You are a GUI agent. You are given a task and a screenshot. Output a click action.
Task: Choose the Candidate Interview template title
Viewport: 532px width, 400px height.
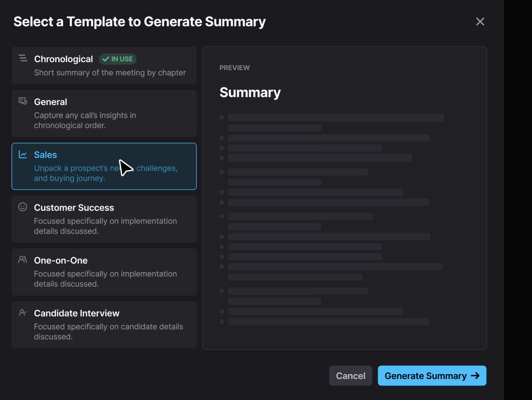coord(77,313)
